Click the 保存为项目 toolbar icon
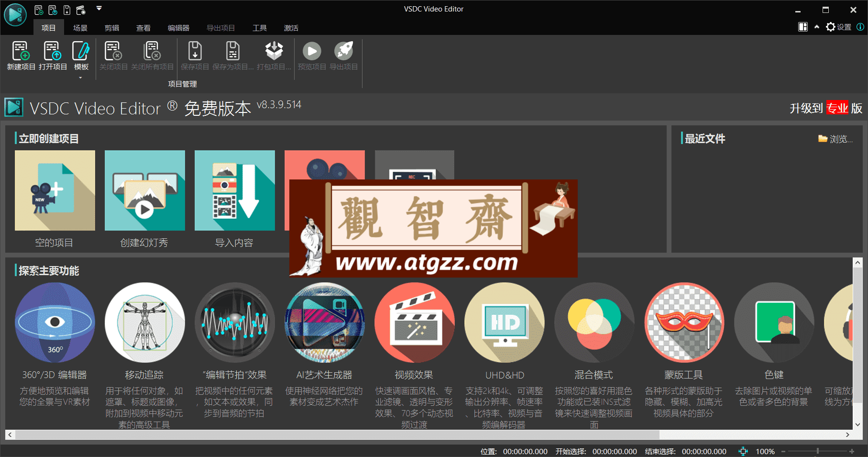 click(x=233, y=51)
